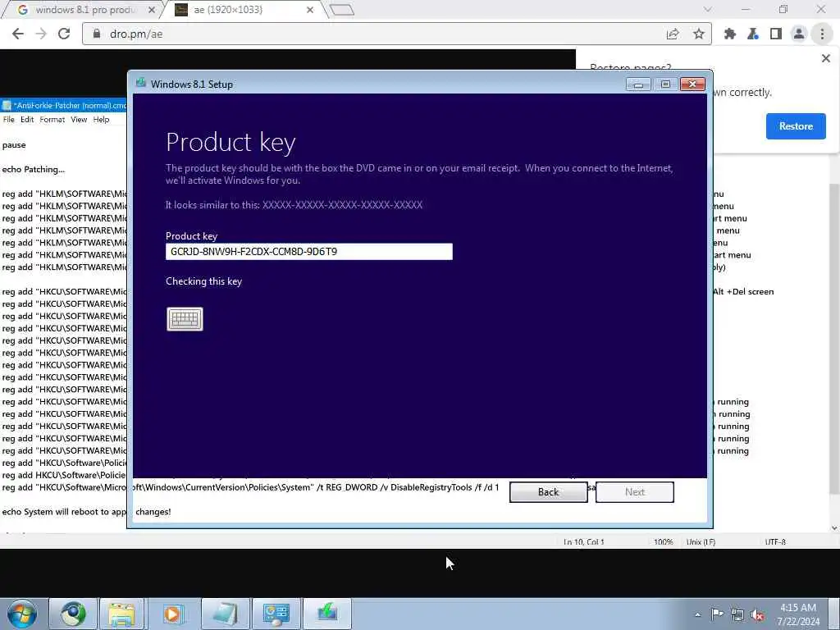Close the windows 8.1 pro product tab
840x630 pixels.
point(151,10)
